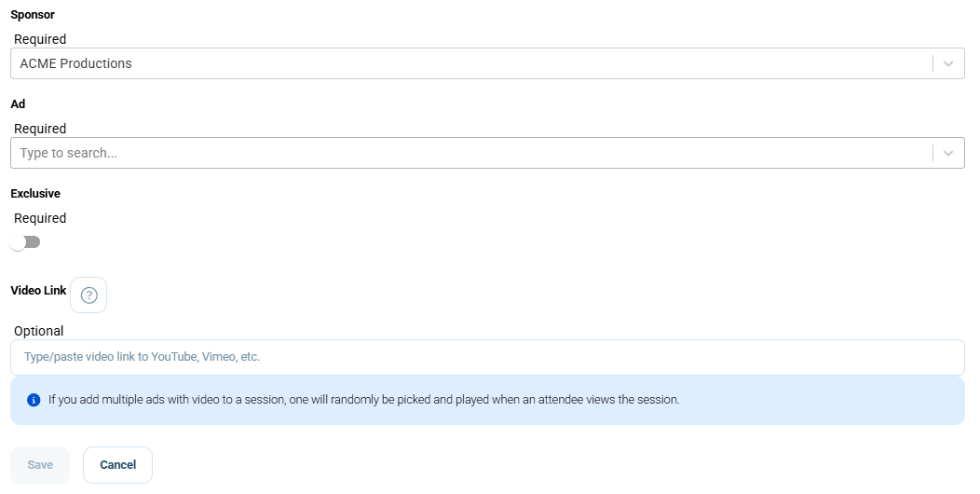Click the disabled Save button
980x494 pixels.
(x=40, y=465)
